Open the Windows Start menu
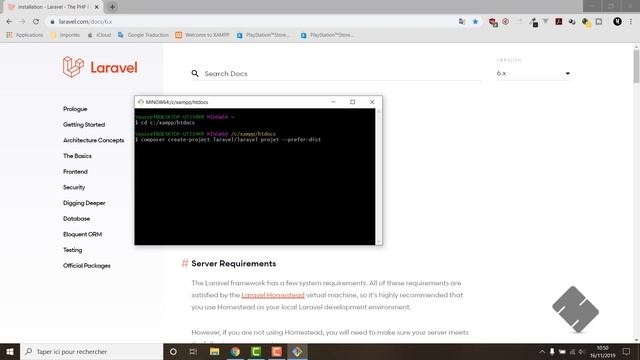 click(x=10, y=351)
